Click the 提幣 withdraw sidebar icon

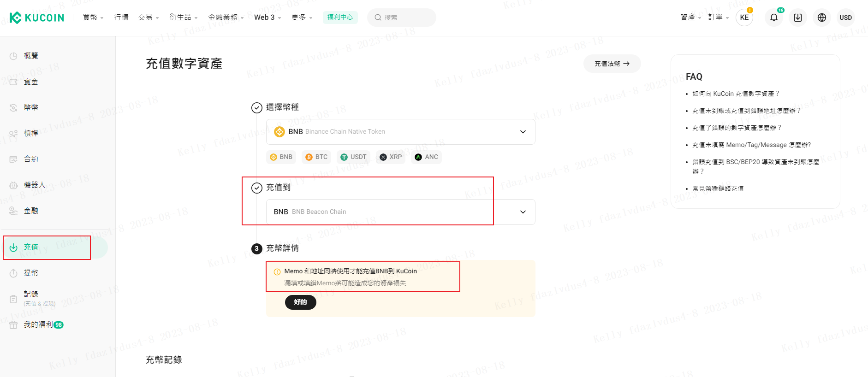pyautogui.click(x=13, y=273)
